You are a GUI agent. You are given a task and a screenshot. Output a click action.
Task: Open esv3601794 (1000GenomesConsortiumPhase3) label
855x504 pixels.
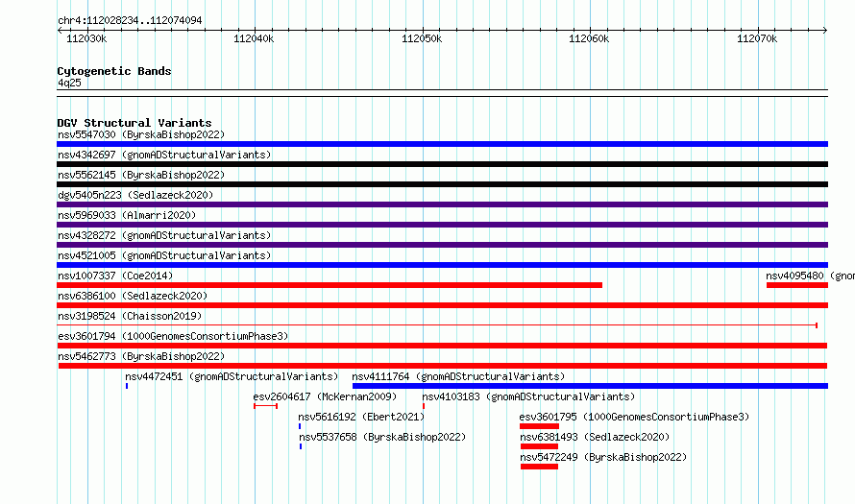tap(173, 336)
